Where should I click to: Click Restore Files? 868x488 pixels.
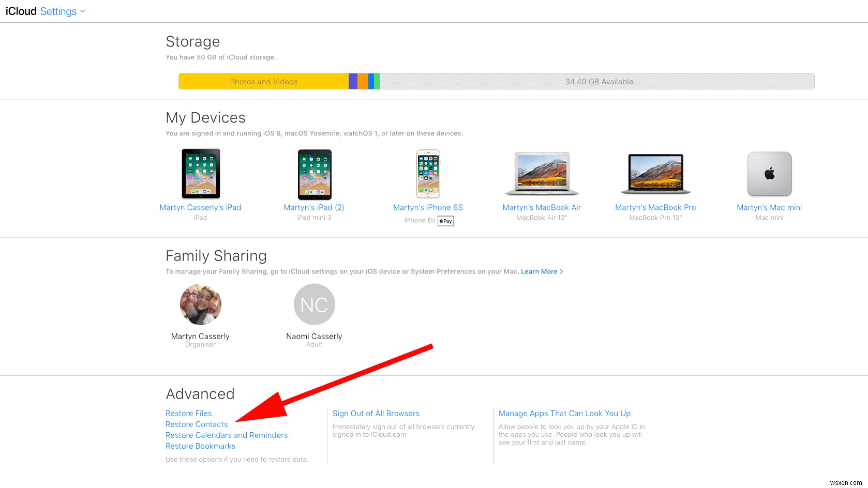(x=188, y=413)
